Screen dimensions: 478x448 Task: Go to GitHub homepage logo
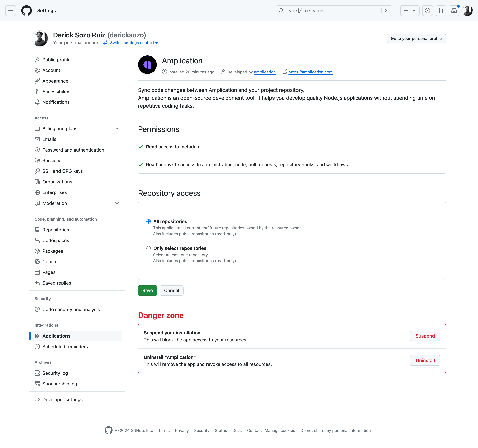coord(26,11)
